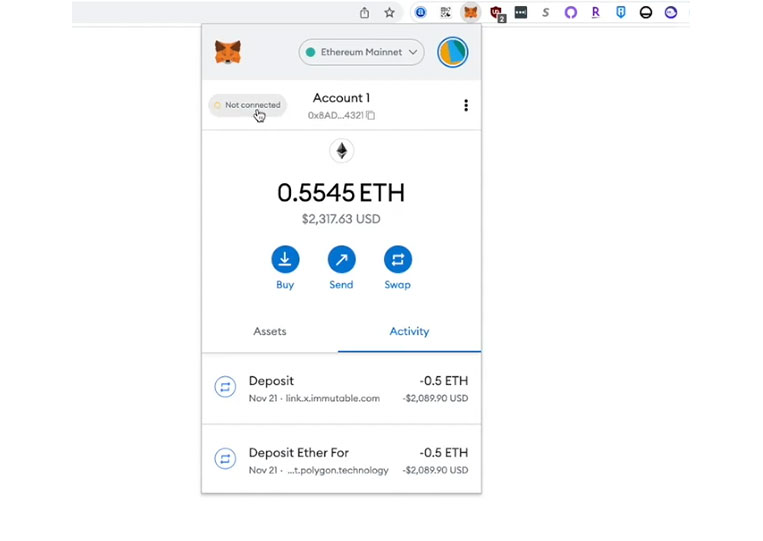Click the Buy button
This screenshot has width=763, height=541.
click(285, 268)
